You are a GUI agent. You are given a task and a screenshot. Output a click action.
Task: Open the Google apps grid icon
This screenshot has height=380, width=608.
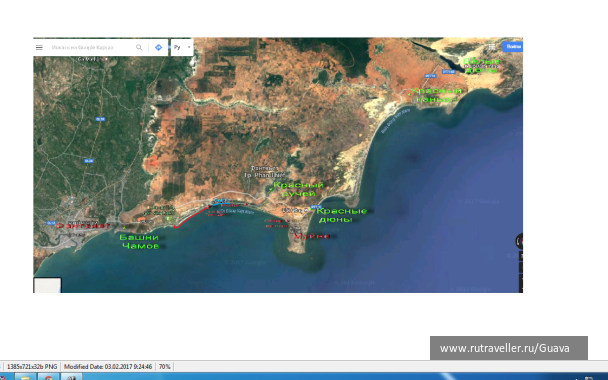(x=492, y=47)
